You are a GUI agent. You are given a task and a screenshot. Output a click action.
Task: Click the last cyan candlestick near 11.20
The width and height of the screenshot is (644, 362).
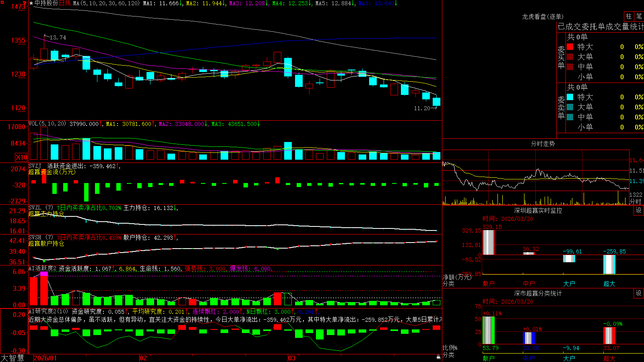436,102
